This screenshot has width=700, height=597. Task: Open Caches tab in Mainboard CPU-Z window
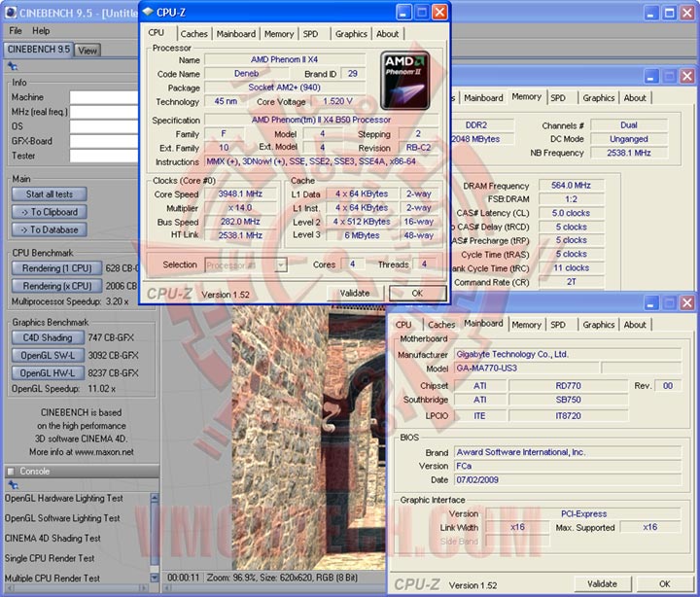[x=441, y=325]
